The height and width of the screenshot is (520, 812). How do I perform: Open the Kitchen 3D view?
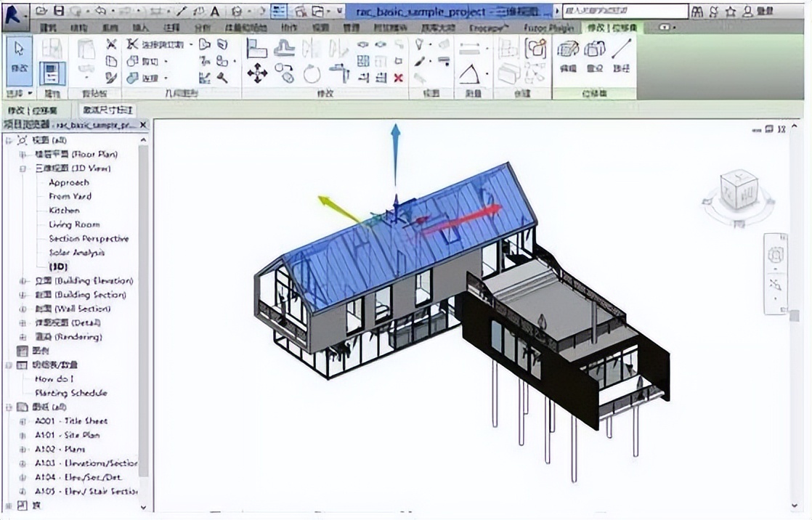pos(64,211)
